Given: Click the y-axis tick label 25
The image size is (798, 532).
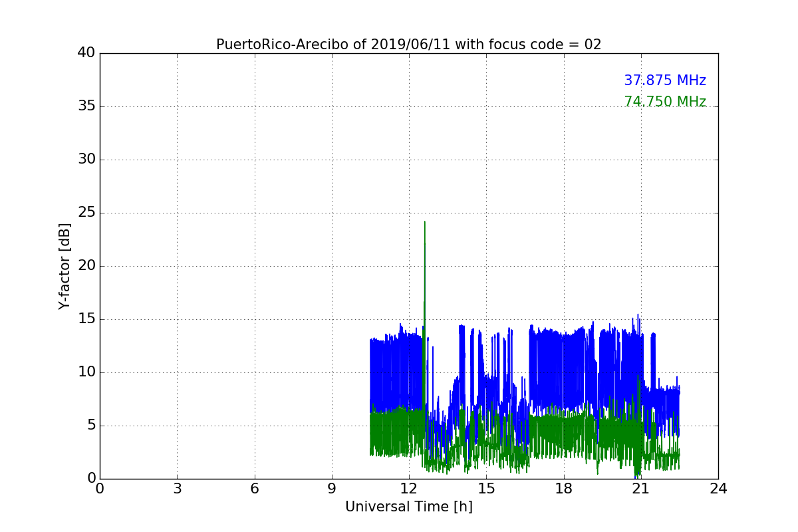Looking at the screenshot, I should (86, 213).
